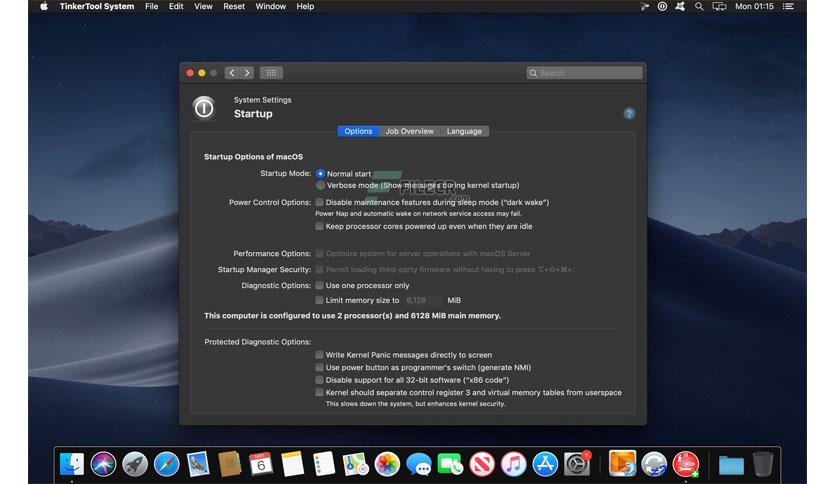Open the Mail stamp icon in dock
Screen dimensions: 836x484
point(198,464)
